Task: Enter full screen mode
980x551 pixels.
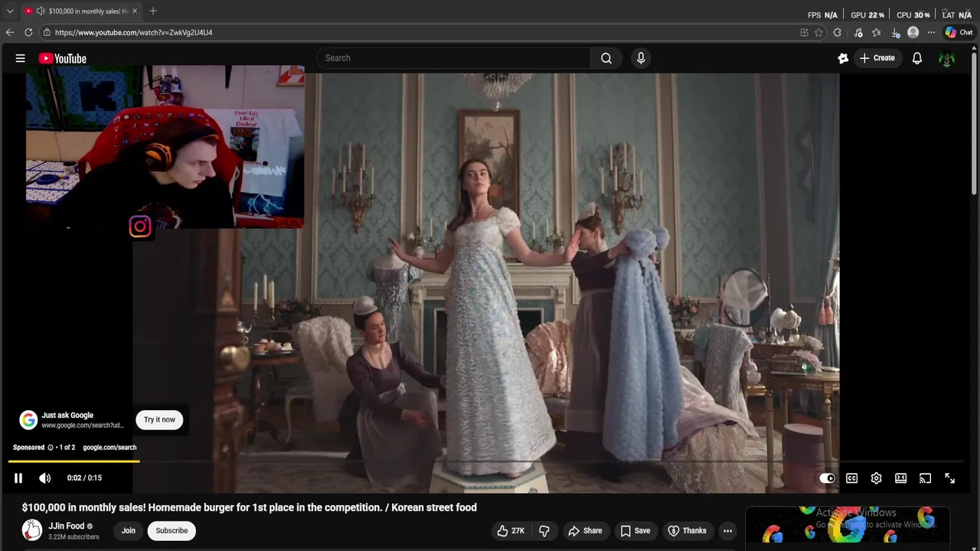Action: tap(949, 478)
